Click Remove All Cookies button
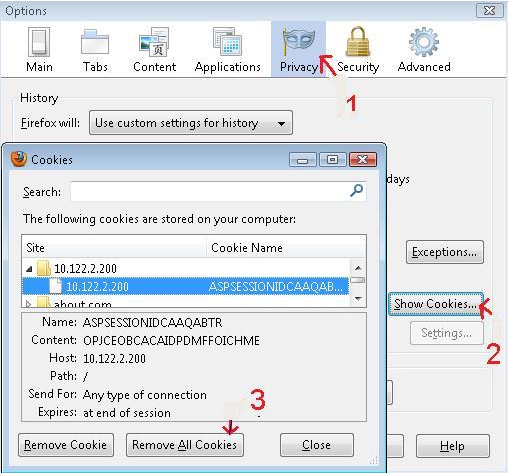Screen dimensions: 508x473 pyautogui.click(x=185, y=445)
